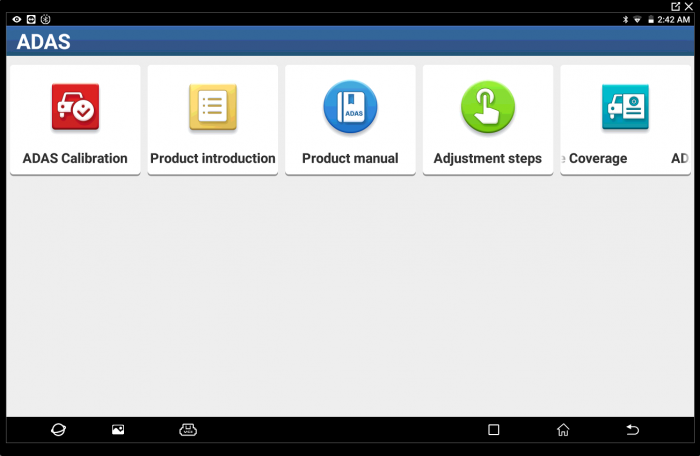Show recent apps with square button
This screenshot has width=700, height=456.
tap(493, 430)
